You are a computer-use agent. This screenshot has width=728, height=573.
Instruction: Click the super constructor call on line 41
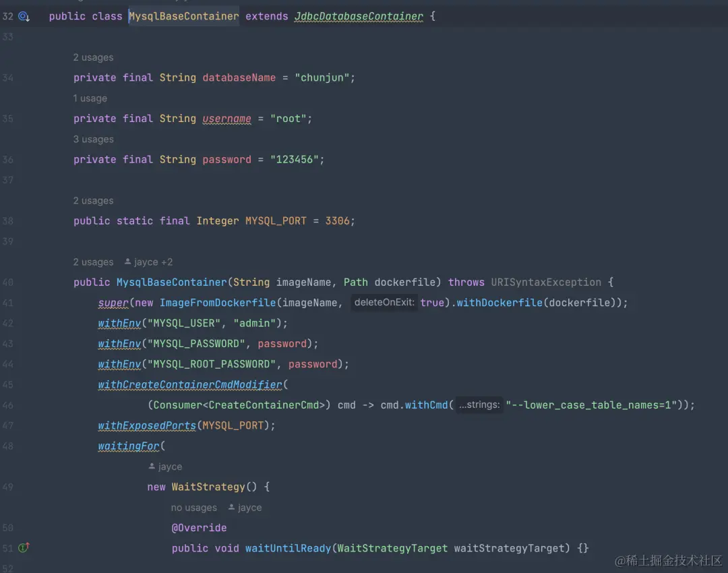point(113,303)
